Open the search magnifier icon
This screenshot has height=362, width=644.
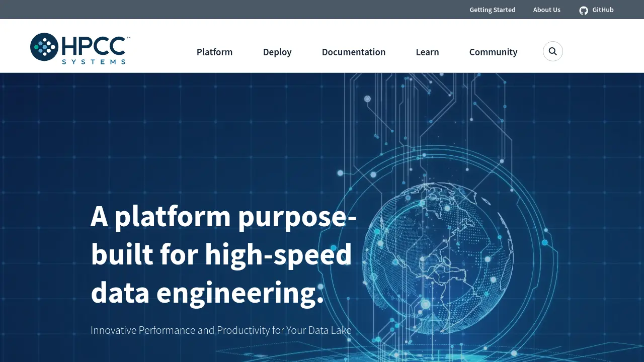coord(552,51)
